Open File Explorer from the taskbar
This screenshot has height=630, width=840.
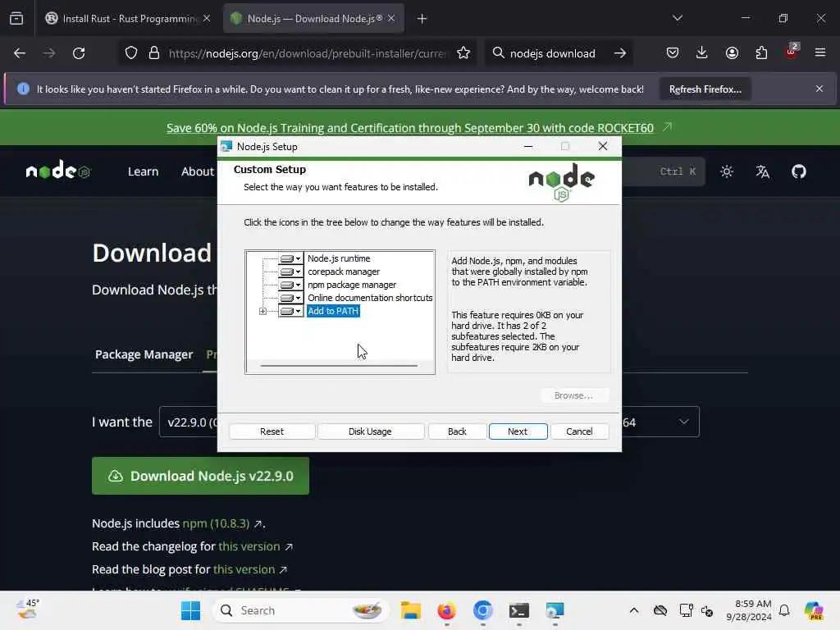411,610
